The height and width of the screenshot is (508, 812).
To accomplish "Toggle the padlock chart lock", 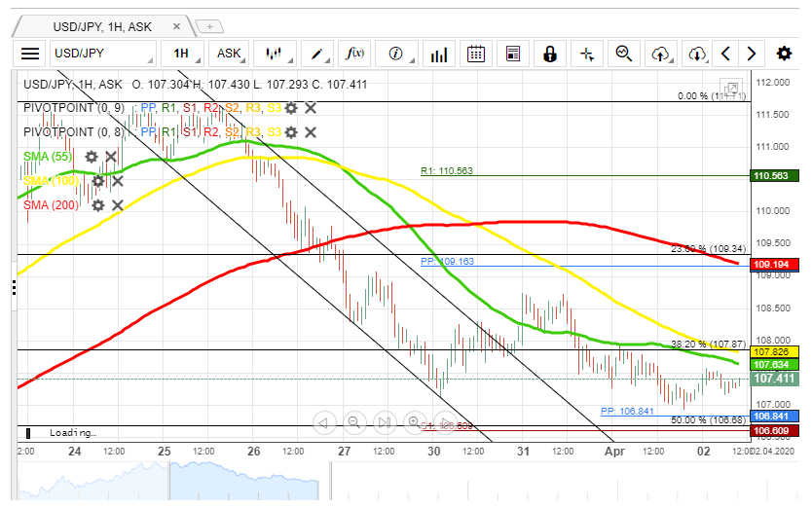I will 550,54.
